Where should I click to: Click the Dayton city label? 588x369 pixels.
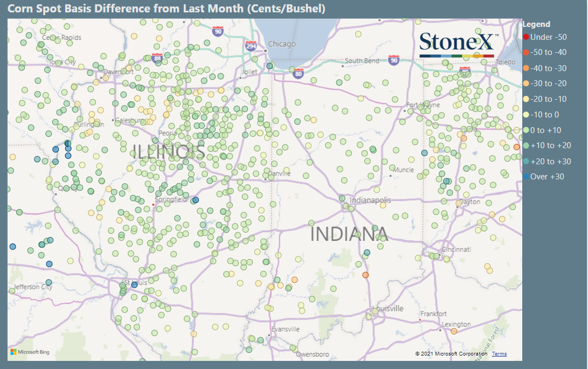click(470, 202)
